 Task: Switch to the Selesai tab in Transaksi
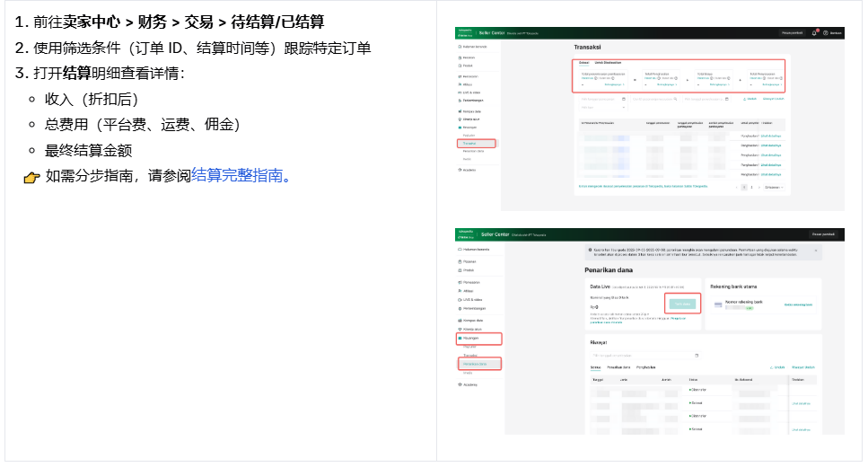(583, 63)
